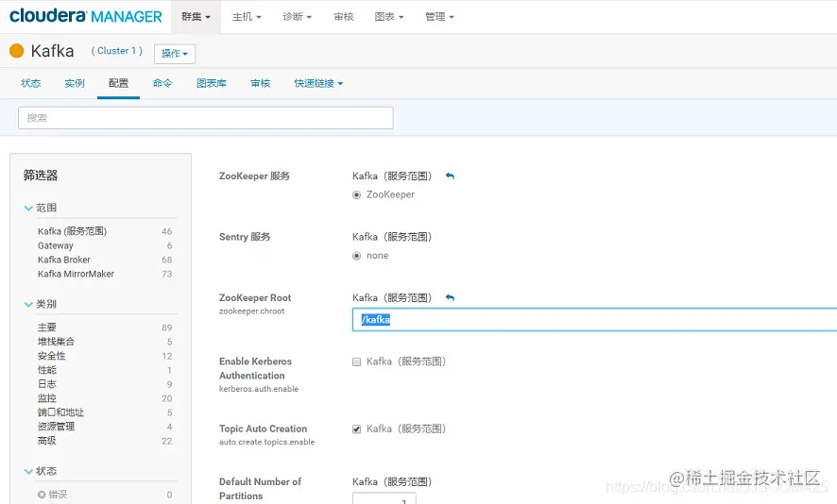The width and height of the screenshot is (837, 504).
Task: Open the 图表 dropdown menu
Action: click(389, 17)
